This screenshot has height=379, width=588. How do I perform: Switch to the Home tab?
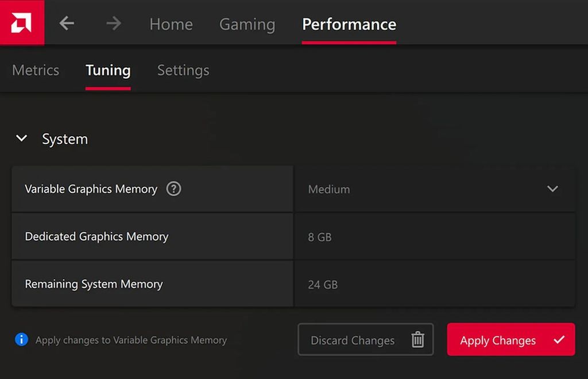pyautogui.click(x=171, y=24)
